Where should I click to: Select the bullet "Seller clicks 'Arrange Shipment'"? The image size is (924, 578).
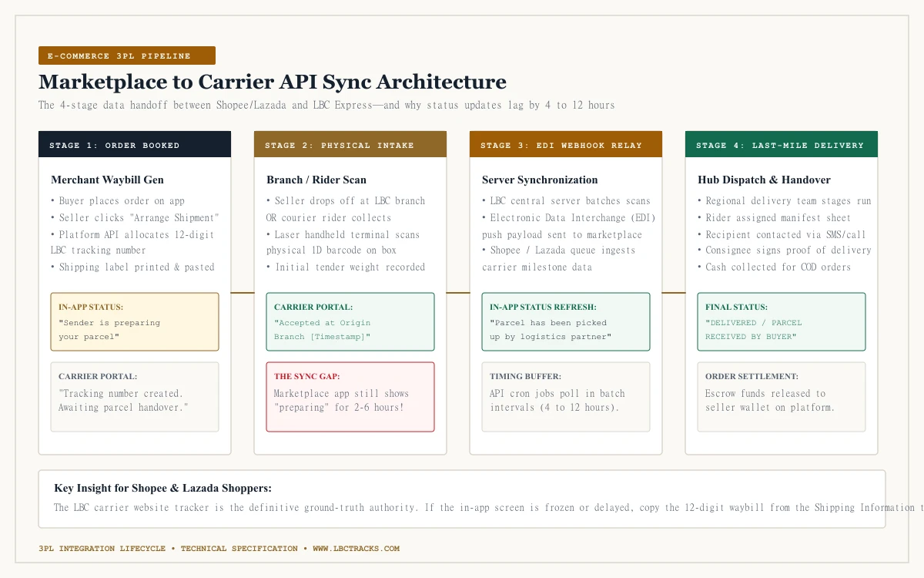pyautogui.click(x=135, y=218)
